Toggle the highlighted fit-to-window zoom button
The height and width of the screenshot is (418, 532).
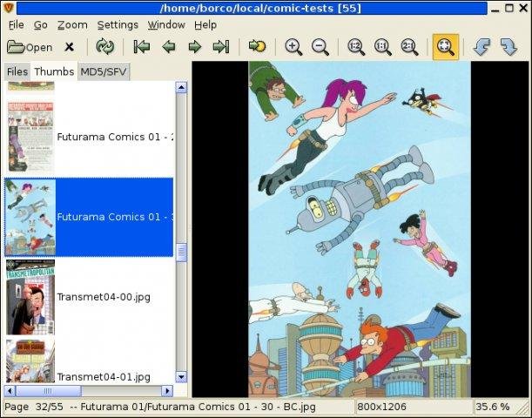pos(446,47)
